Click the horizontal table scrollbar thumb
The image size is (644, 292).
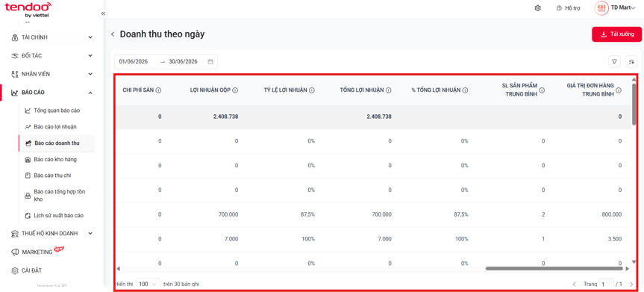[x=554, y=269]
